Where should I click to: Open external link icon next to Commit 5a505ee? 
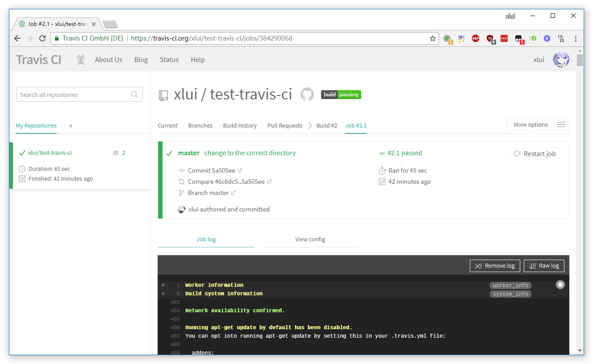tap(240, 170)
